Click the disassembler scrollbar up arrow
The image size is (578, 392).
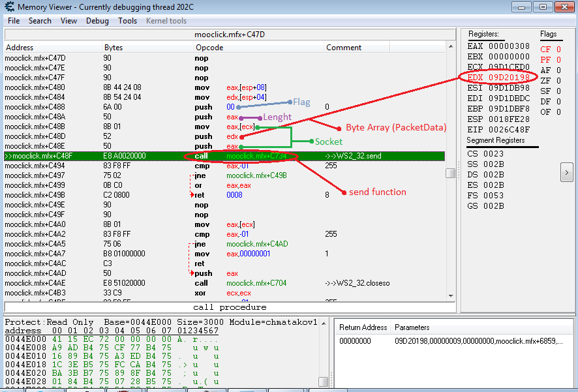[x=450, y=46]
